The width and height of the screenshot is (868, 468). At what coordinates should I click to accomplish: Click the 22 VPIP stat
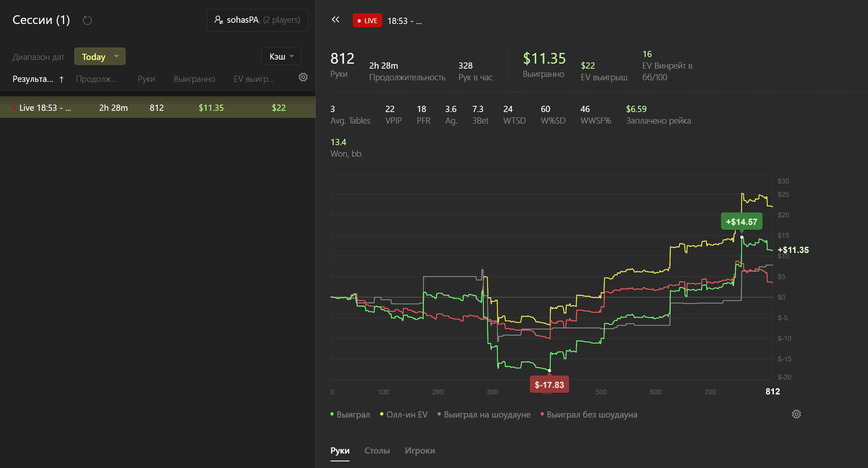(x=393, y=115)
